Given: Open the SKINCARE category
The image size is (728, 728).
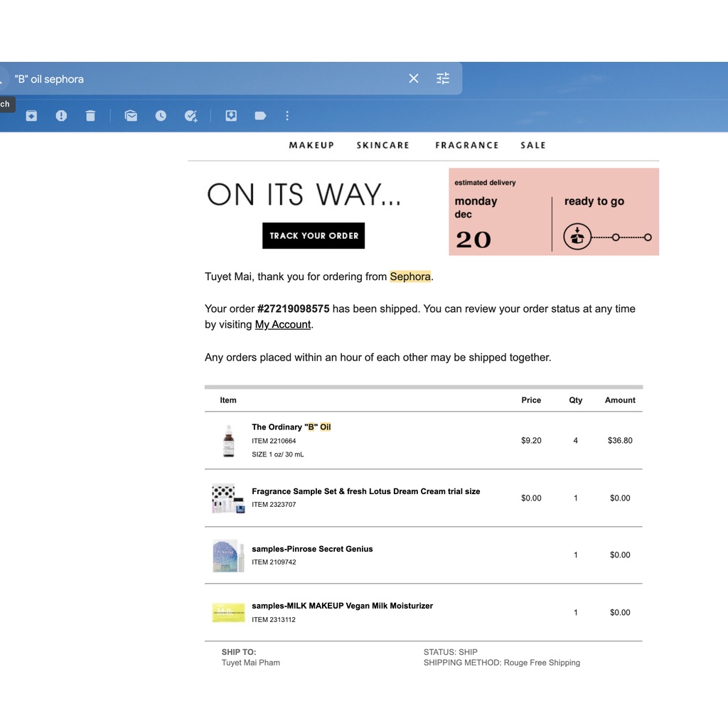Looking at the screenshot, I should point(383,145).
